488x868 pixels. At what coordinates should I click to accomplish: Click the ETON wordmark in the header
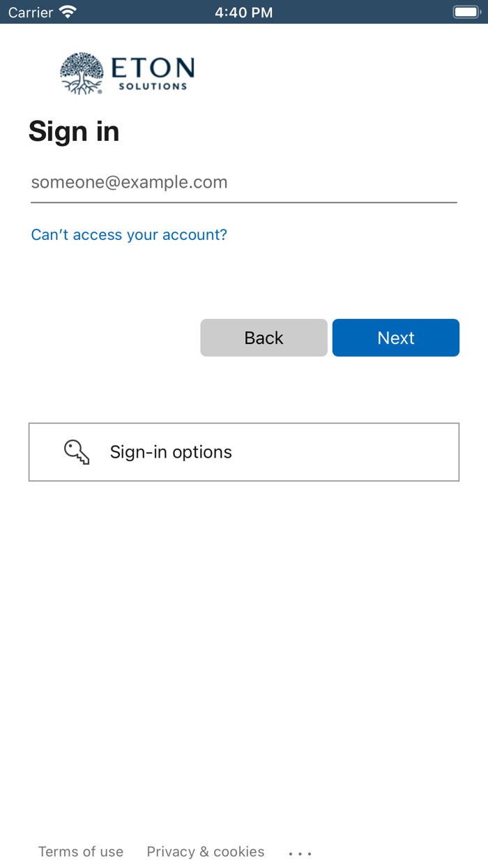153,68
